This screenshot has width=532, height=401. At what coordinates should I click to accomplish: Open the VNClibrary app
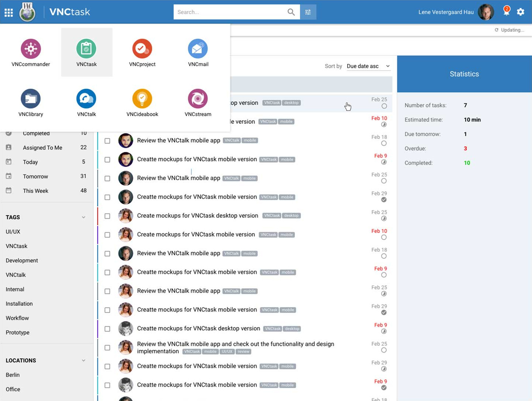coord(31,99)
